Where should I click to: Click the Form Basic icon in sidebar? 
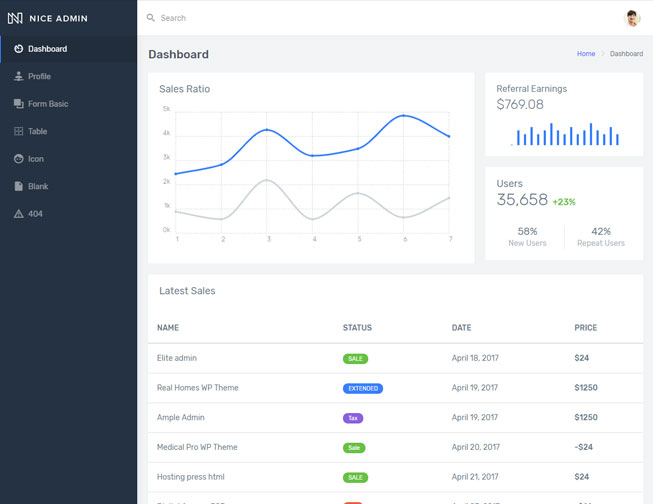point(19,104)
